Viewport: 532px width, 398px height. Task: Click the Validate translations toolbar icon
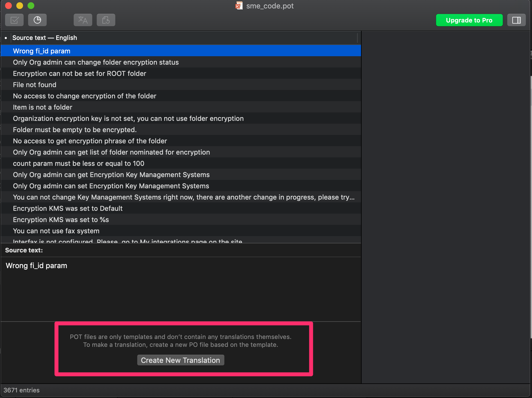[x=14, y=20]
